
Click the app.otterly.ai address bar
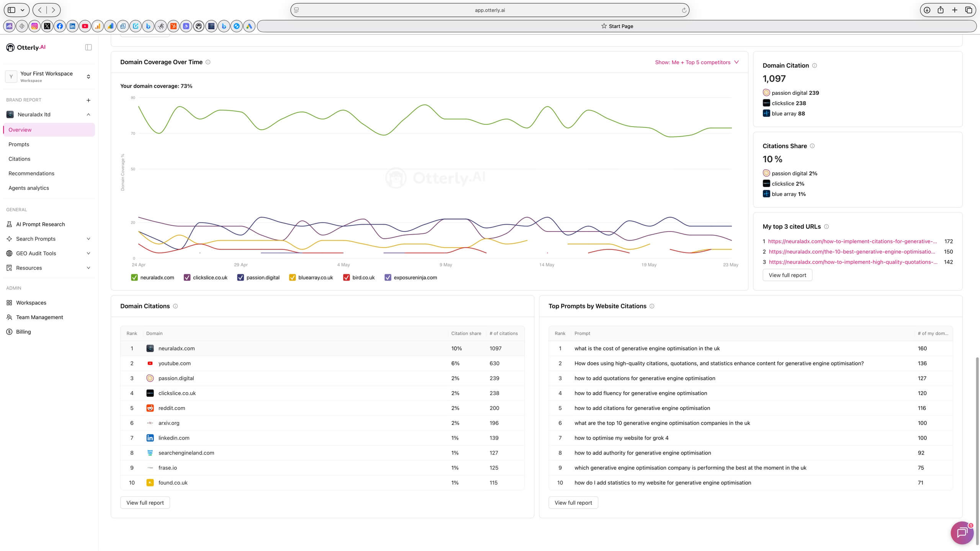[490, 10]
